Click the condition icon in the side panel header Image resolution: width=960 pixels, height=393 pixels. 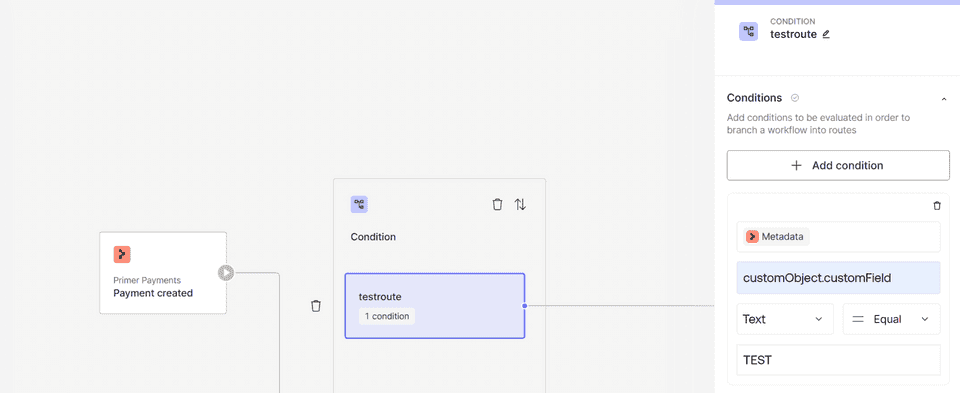click(748, 32)
